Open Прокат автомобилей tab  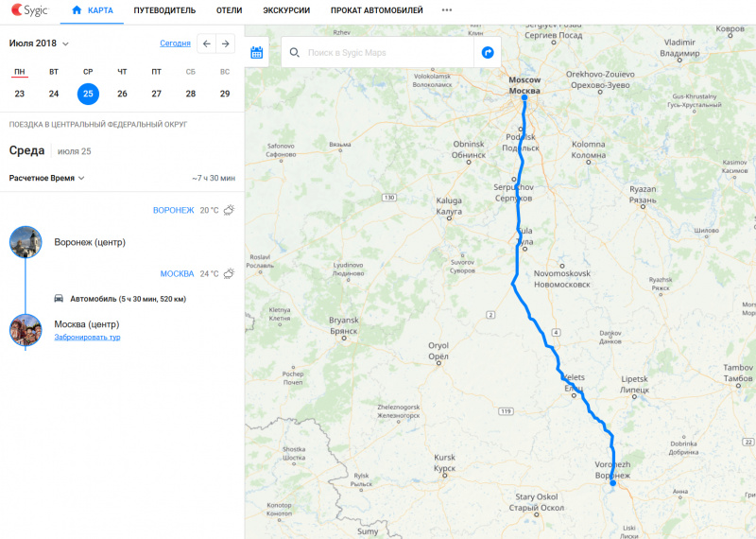point(376,10)
